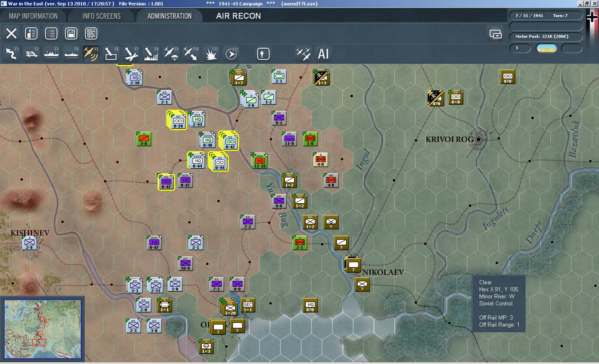Image resolution: width=599 pixels, height=364 pixels.
Task: End the turn (F12)
Action: click(231, 54)
